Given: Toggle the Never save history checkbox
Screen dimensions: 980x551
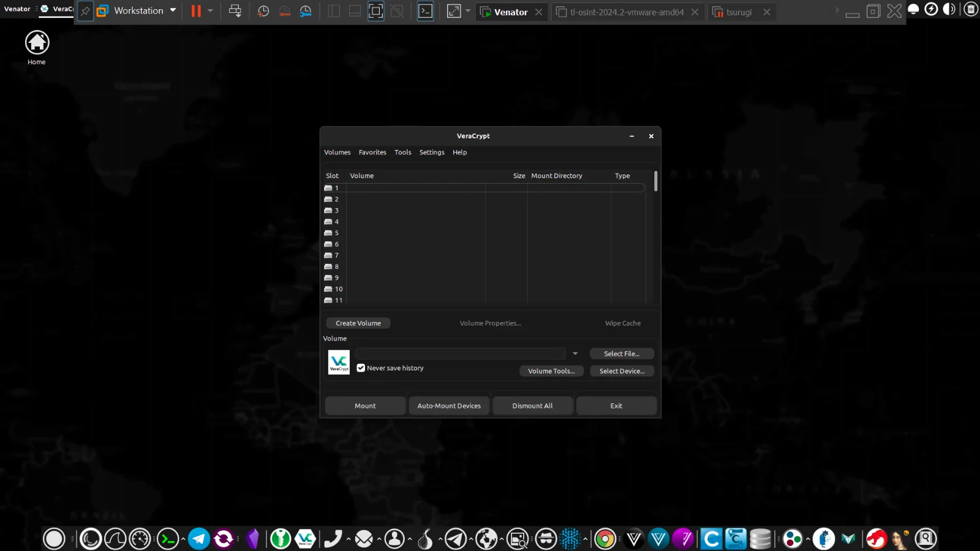Looking at the screenshot, I should pyautogui.click(x=361, y=368).
